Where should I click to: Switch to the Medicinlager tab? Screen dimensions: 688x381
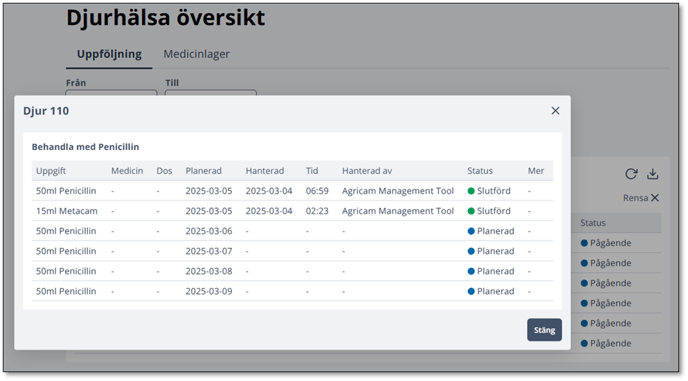[196, 54]
